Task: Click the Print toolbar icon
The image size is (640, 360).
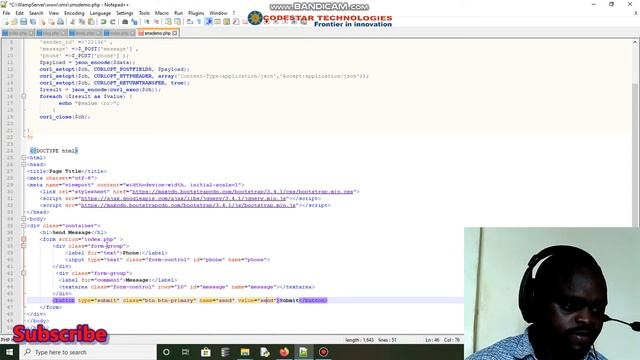Action: 60,22
